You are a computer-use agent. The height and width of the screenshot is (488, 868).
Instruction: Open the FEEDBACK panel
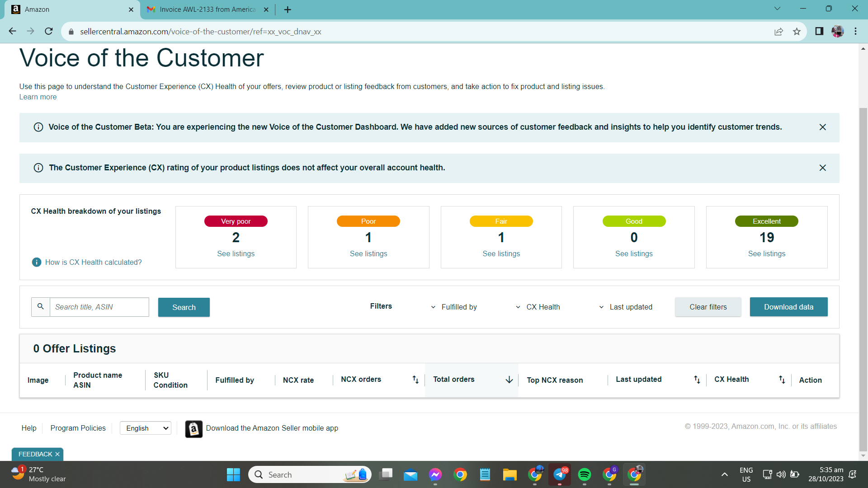pyautogui.click(x=35, y=454)
